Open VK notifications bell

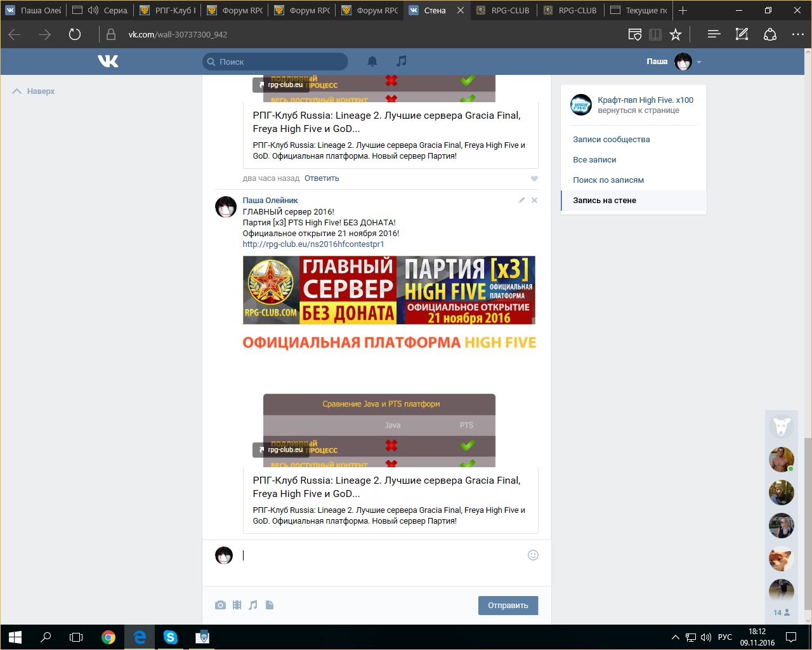coord(372,61)
